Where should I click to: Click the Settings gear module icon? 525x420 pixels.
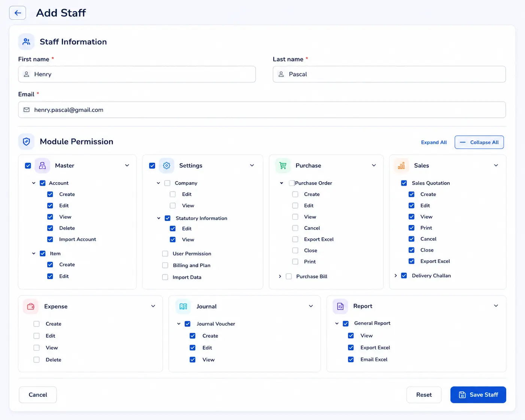point(167,165)
